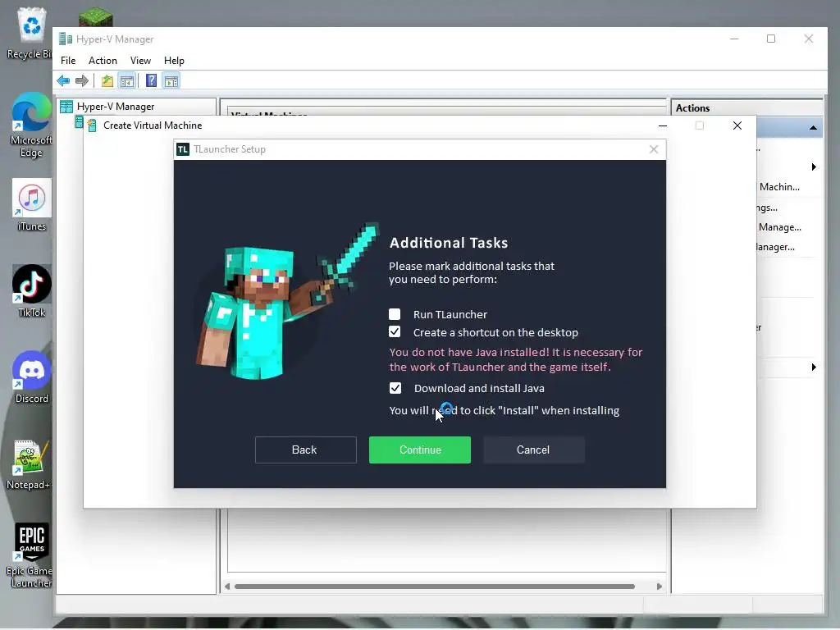Minimize the Hyper-V Manager window

point(734,39)
